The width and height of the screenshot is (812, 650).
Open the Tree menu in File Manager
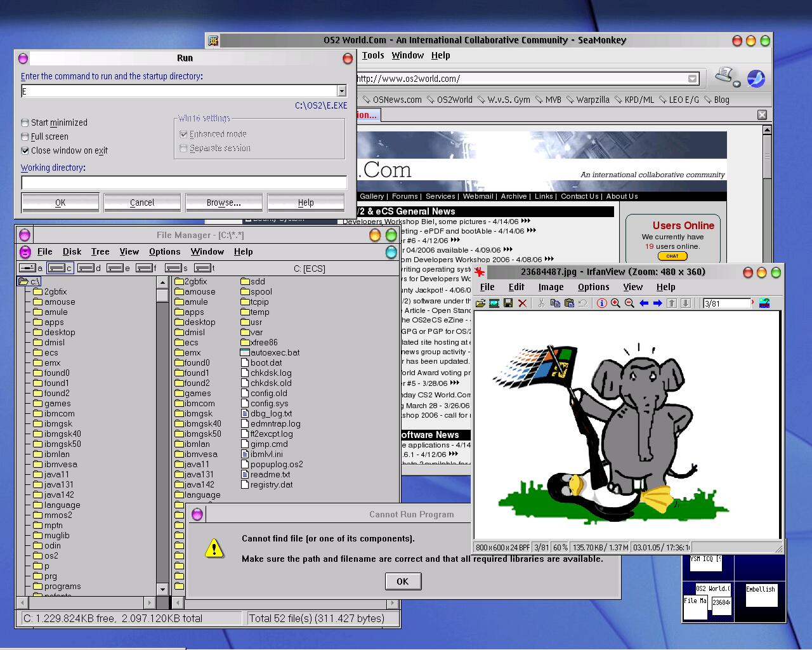point(100,251)
